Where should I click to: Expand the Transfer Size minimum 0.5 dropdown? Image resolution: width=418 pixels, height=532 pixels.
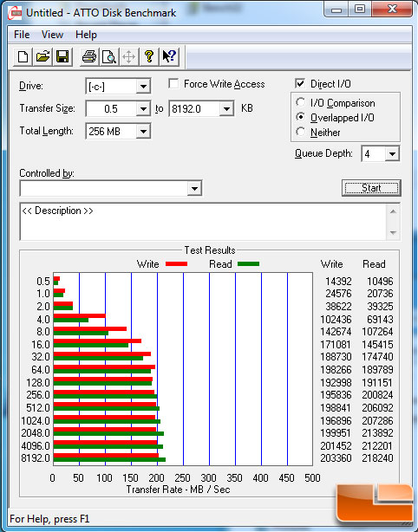(143, 109)
